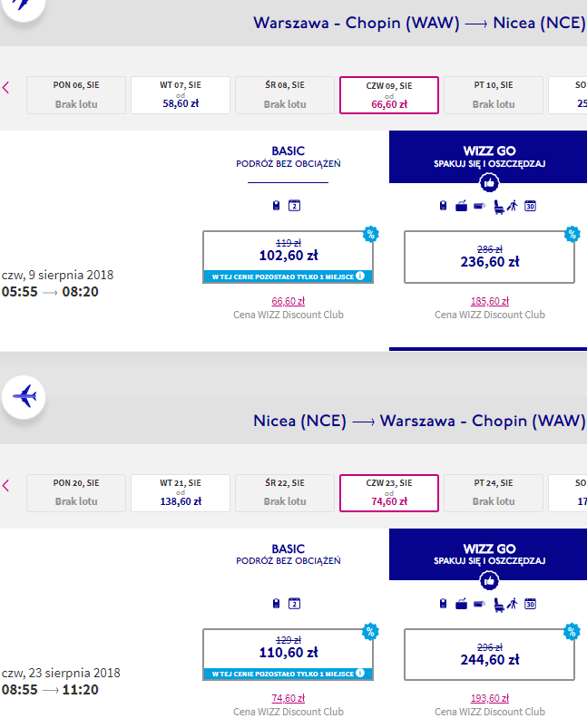The image size is (587, 728).
Task: Click thumbs-up icon under outbound WIZZ GO
Action: click(489, 183)
